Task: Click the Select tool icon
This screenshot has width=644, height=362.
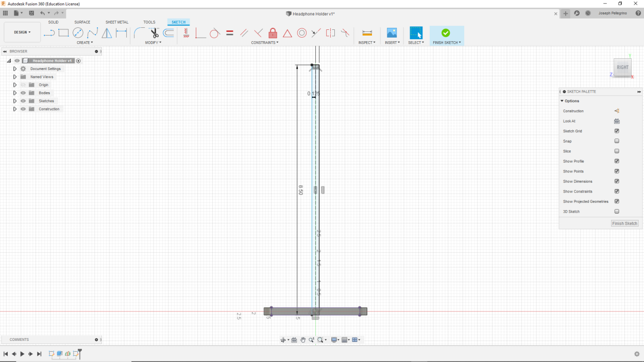Action: [416, 33]
